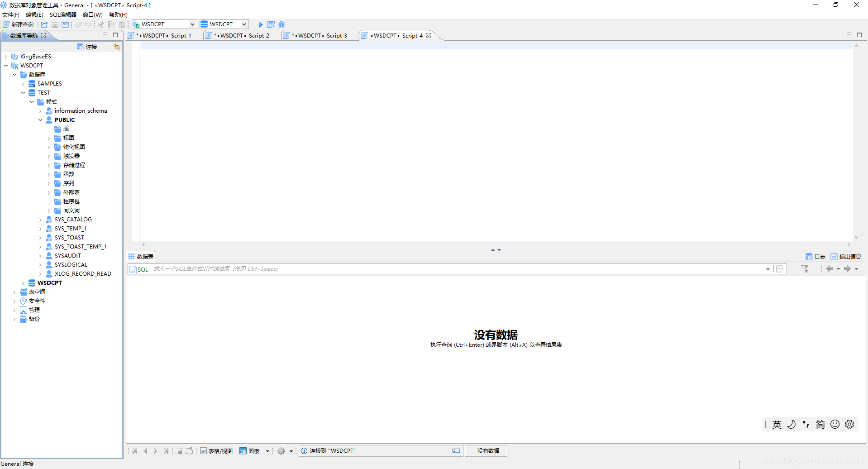Click the gear settings icon in results toolbar
868x469 pixels.
click(x=281, y=451)
